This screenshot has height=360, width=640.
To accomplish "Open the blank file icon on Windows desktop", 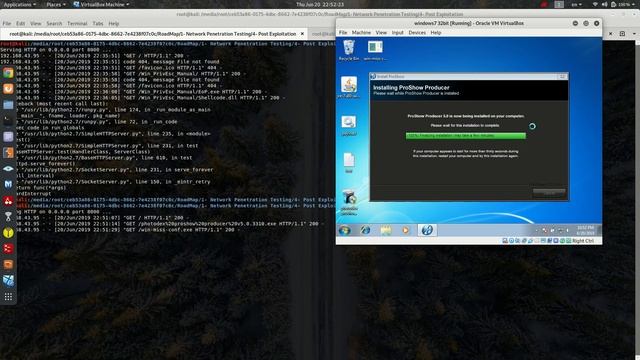I will pyautogui.click(x=349, y=163).
